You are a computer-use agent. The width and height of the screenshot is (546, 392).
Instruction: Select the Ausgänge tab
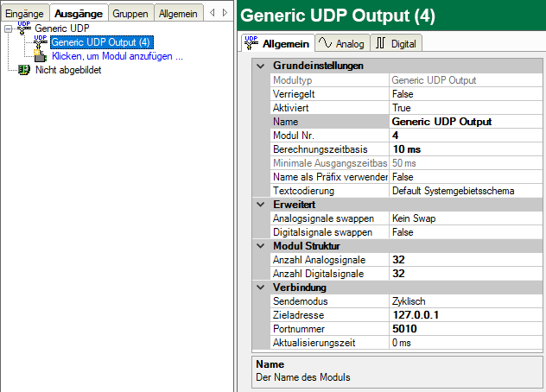click(x=79, y=14)
